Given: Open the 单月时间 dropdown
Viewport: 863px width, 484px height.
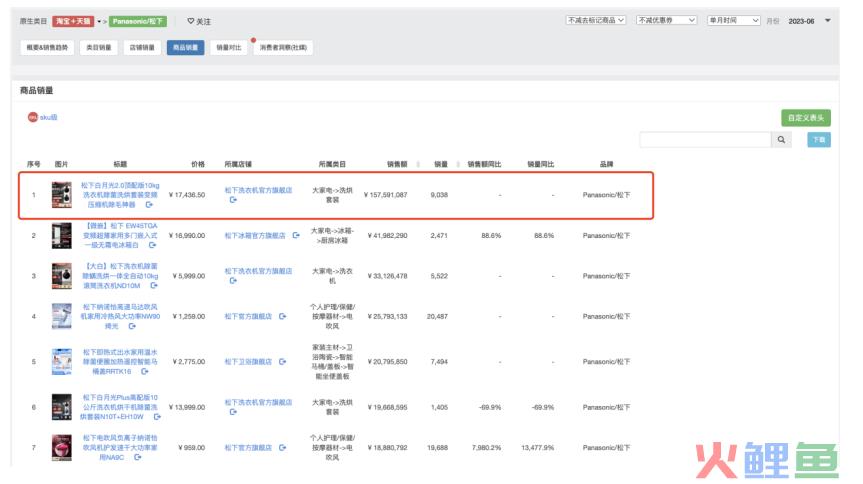Looking at the screenshot, I should point(734,20).
